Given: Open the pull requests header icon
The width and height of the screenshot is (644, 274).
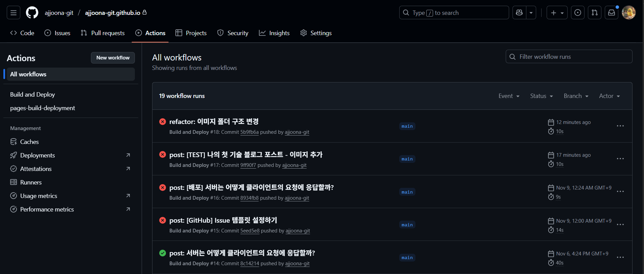Looking at the screenshot, I should tap(595, 13).
